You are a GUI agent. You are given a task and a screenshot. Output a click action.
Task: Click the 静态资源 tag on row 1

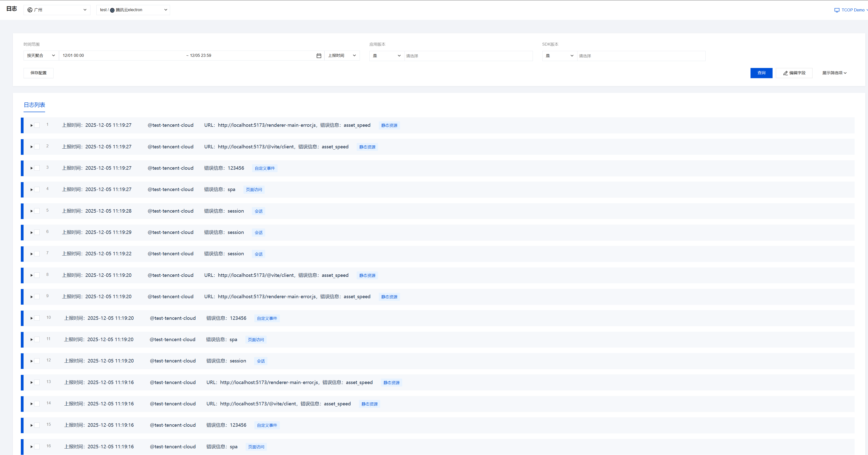(389, 126)
